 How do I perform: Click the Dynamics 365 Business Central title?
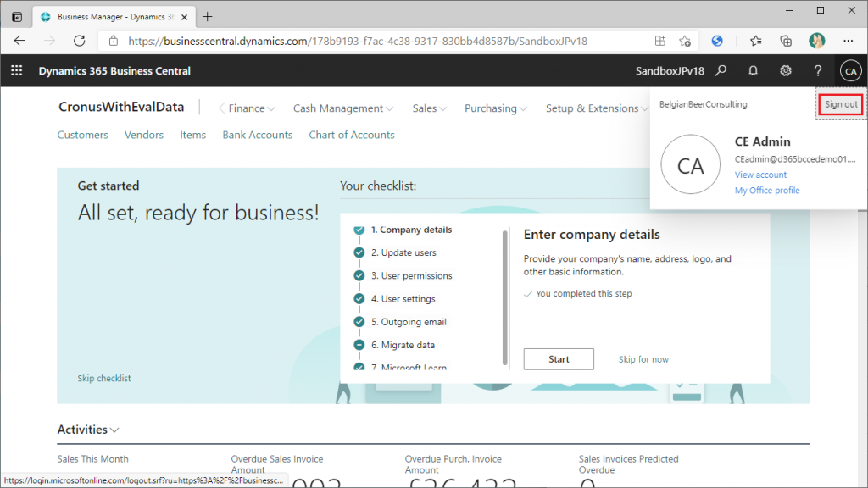(x=114, y=71)
